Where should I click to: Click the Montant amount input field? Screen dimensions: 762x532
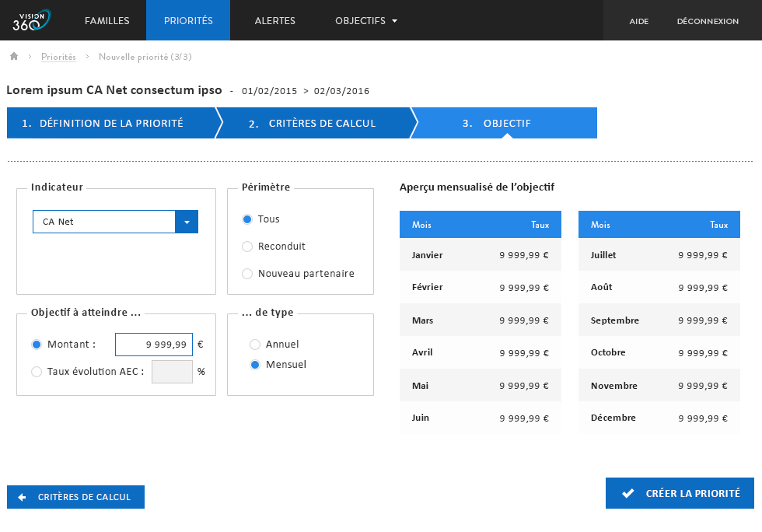[154, 345]
